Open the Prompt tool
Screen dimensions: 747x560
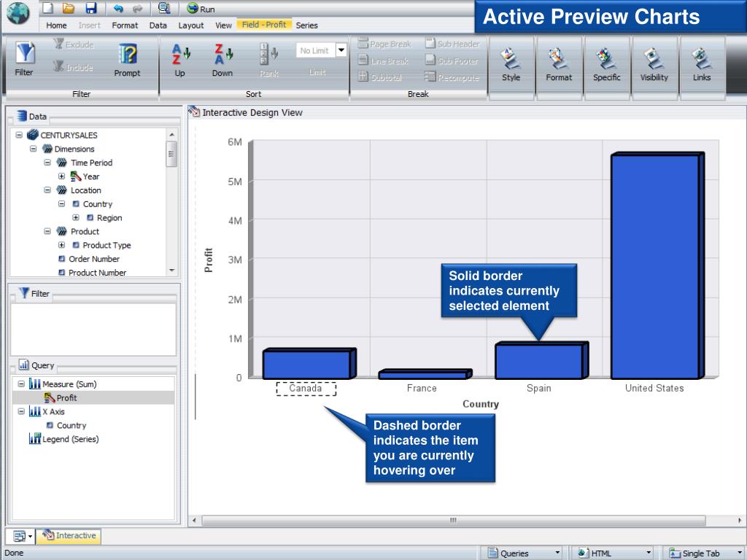(x=127, y=55)
